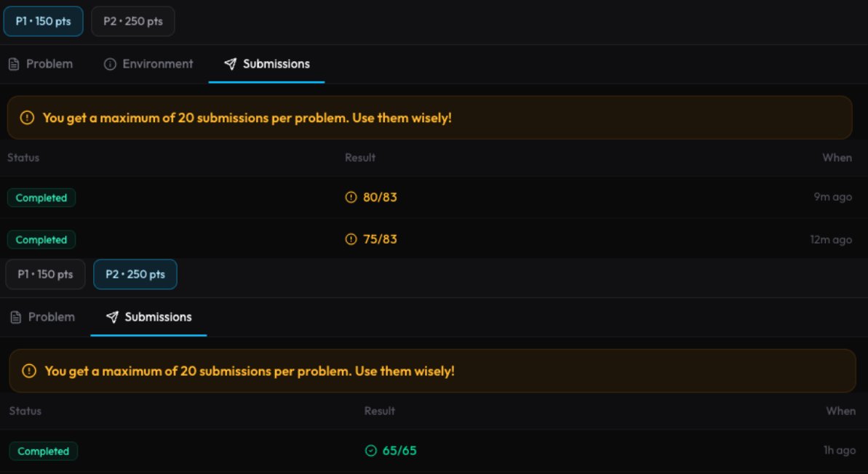Viewport: 868px width, 474px height.
Task: Click the warning icon beside 75/83
Action: [351, 239]
